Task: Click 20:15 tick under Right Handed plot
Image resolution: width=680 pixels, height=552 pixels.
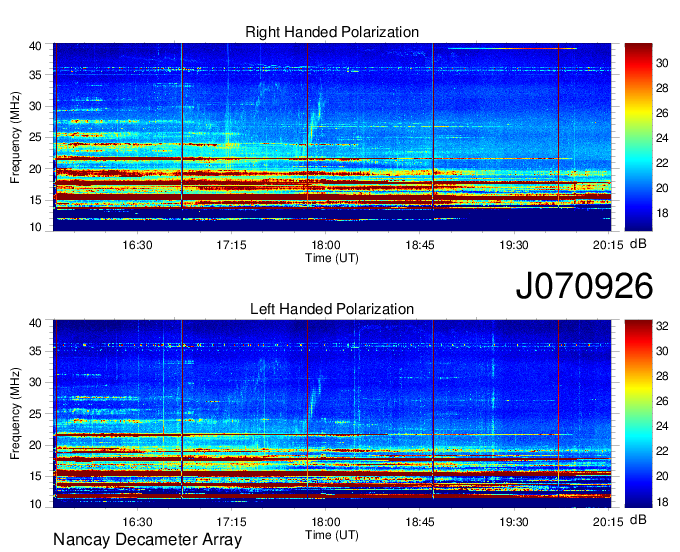Action: pyautogui.click(x=608, y=245)
